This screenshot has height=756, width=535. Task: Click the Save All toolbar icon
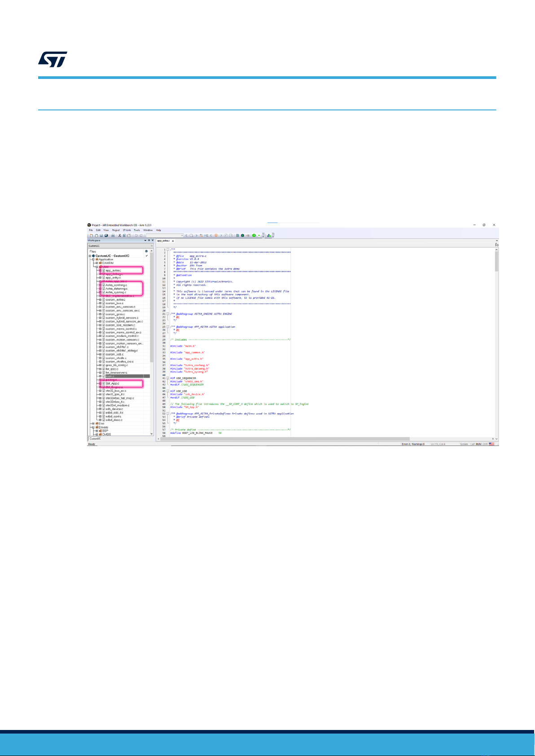click(x=106, y=235)
